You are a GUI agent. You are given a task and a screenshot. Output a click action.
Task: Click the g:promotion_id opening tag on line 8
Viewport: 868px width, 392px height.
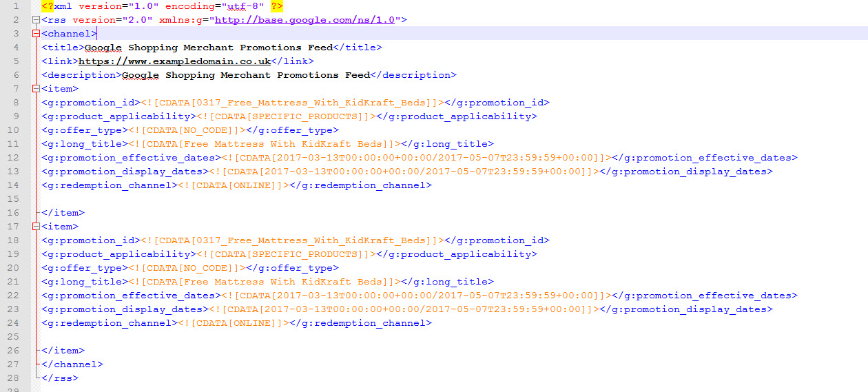click(91, 103)
